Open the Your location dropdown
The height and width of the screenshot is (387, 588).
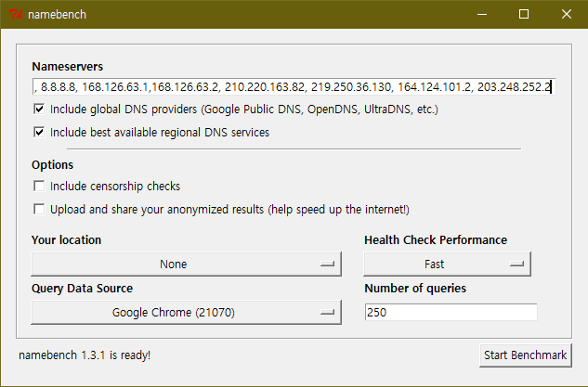(185, 264)
